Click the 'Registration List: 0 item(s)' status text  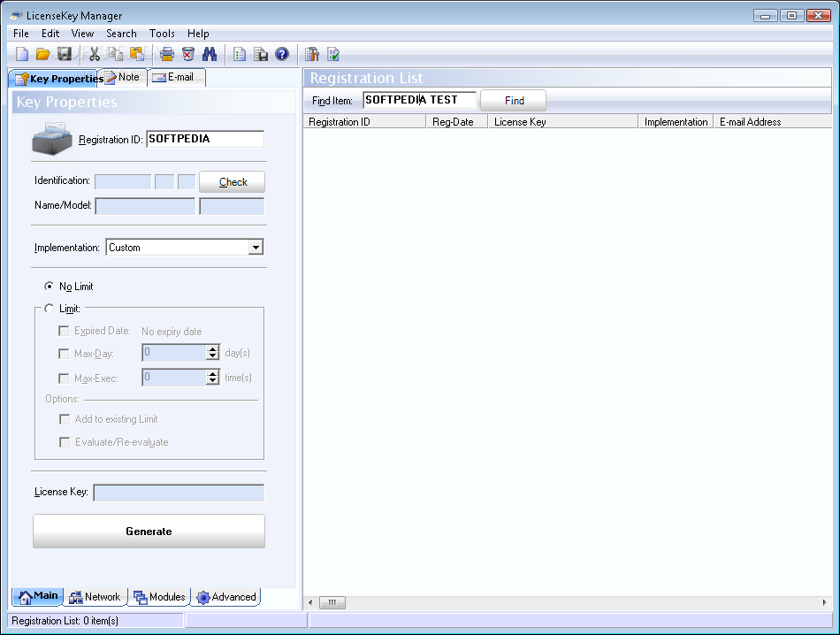click(65, 621)
